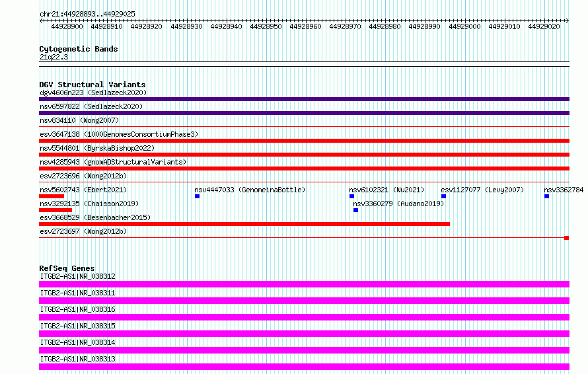
Task: Click the nsv3360279 (Audano2019) label
Action: click(398, 204)
